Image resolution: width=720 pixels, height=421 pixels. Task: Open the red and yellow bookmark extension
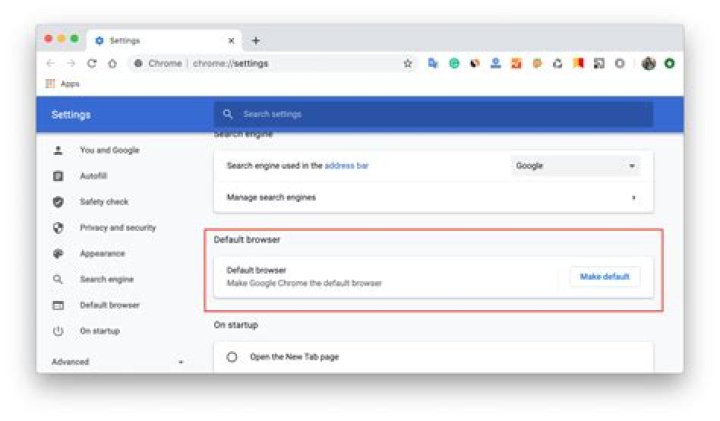coord(578,63)
